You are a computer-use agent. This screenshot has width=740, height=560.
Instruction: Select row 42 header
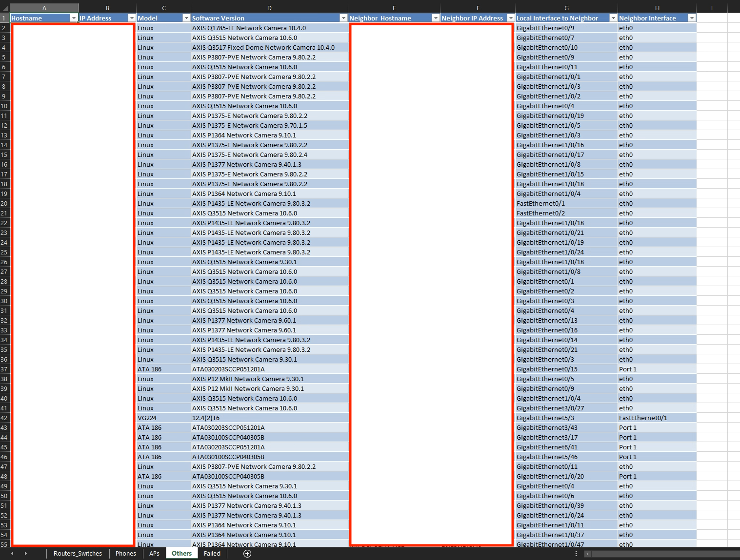(x=4, y=418)
